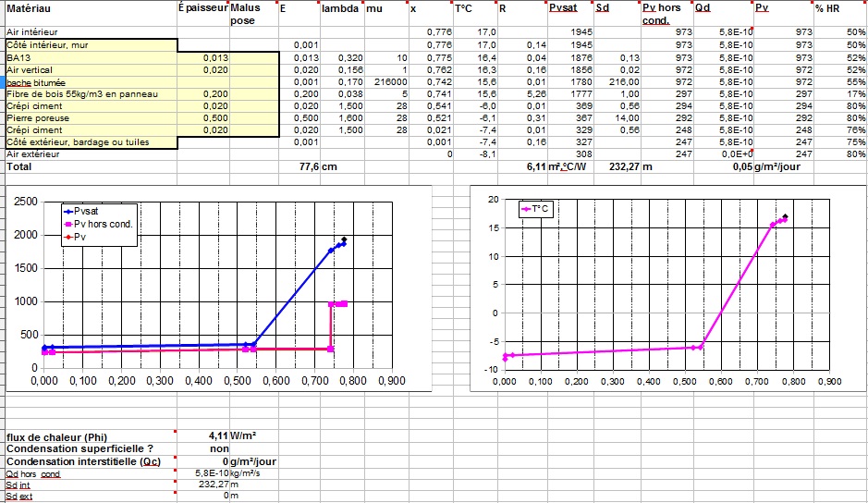Viewport: 868px width, 503px height.
Task: Click the 'Côté intérieur, mur' cell
Action: (92, 45)
